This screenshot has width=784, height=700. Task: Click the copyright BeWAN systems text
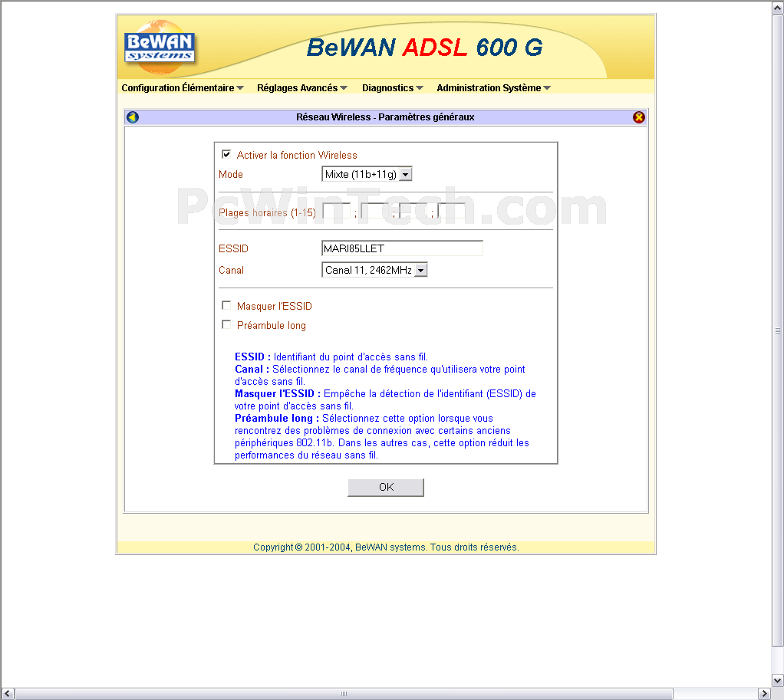tap(386, 547)
